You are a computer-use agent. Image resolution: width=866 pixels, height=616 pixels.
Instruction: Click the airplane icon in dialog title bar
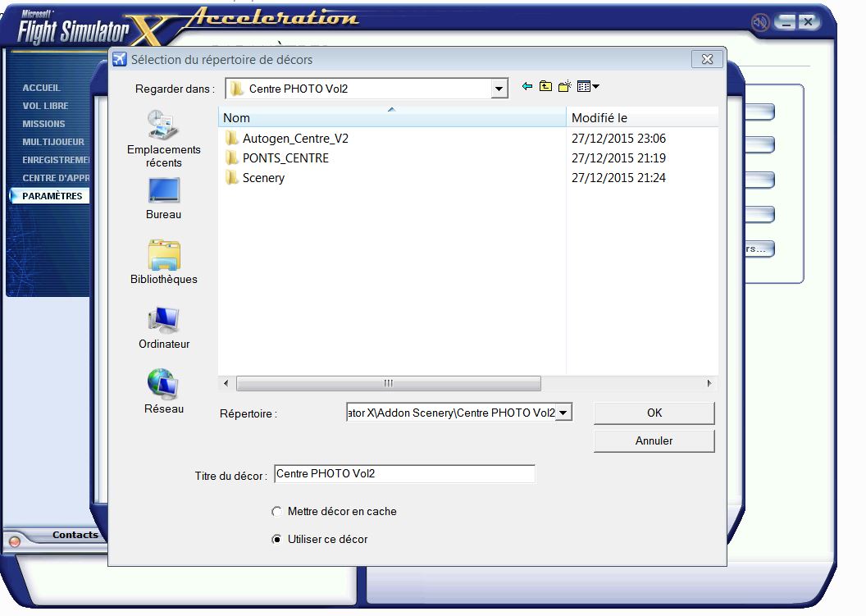(119, 59)
